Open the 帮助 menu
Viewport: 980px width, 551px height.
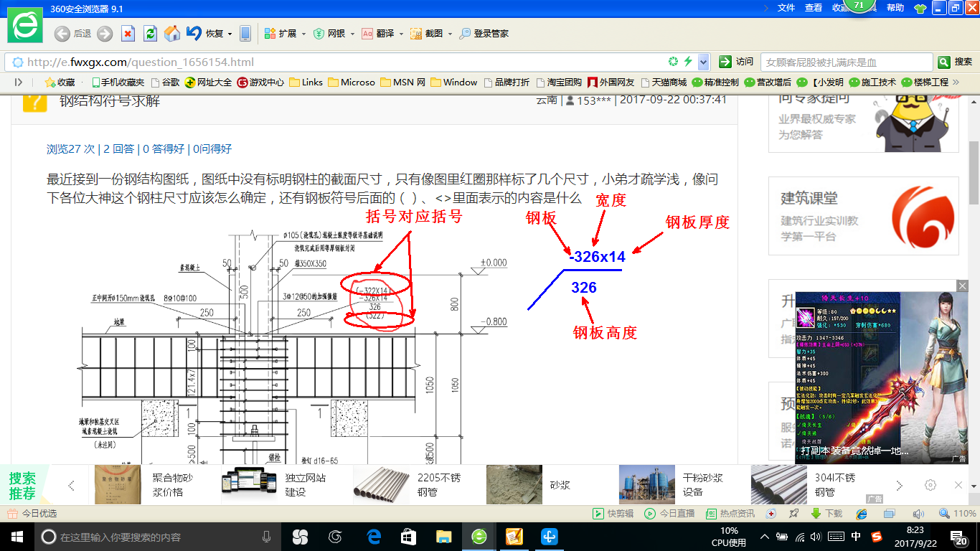[895, 8]
